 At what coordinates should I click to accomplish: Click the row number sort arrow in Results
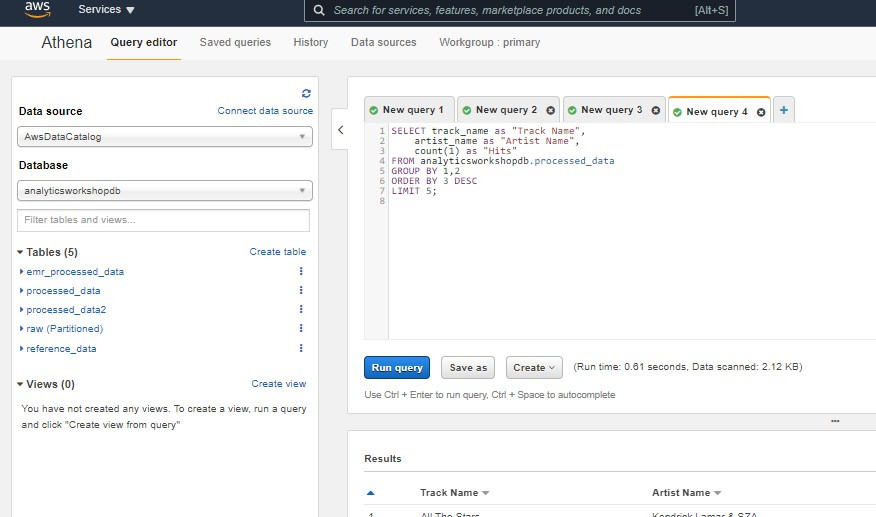pos(370,493)
